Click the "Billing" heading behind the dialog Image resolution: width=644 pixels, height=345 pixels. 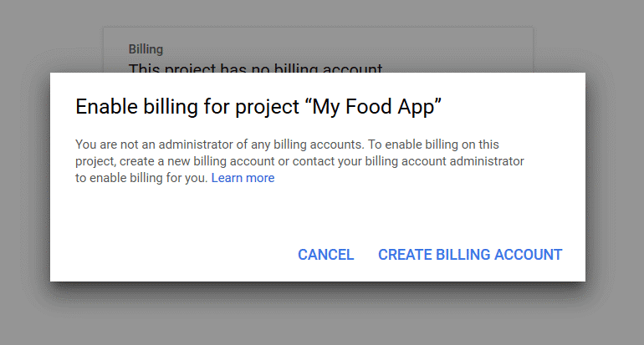146,49
